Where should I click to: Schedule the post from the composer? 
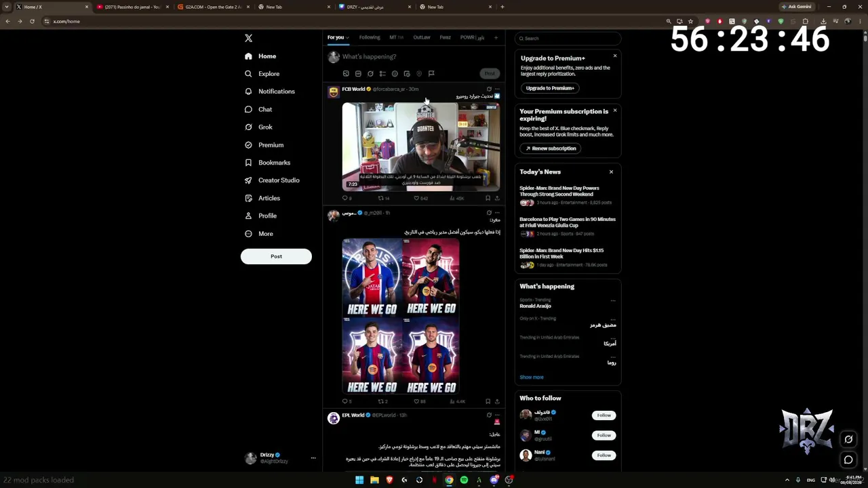(x=407, y=74)
